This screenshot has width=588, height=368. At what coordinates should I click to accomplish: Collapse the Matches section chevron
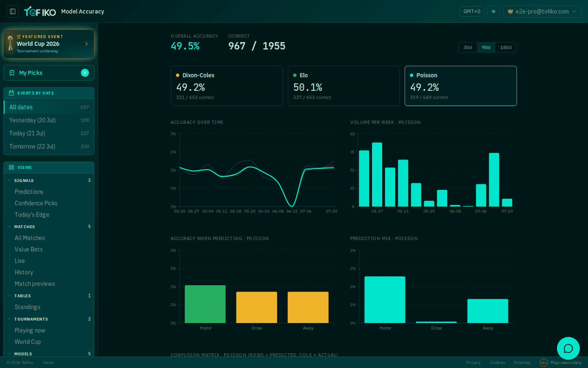click(x=9, y=227)
